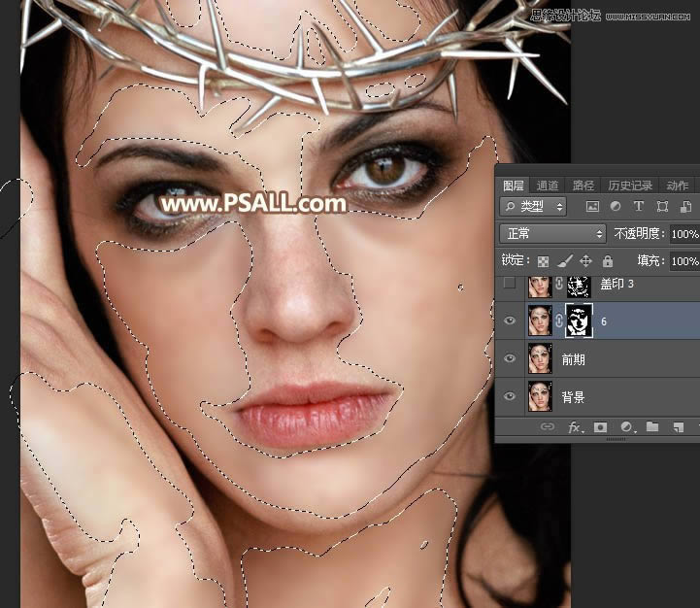
Task: Open the 正常 blend mode dropdown
Action: click(552, 234)
